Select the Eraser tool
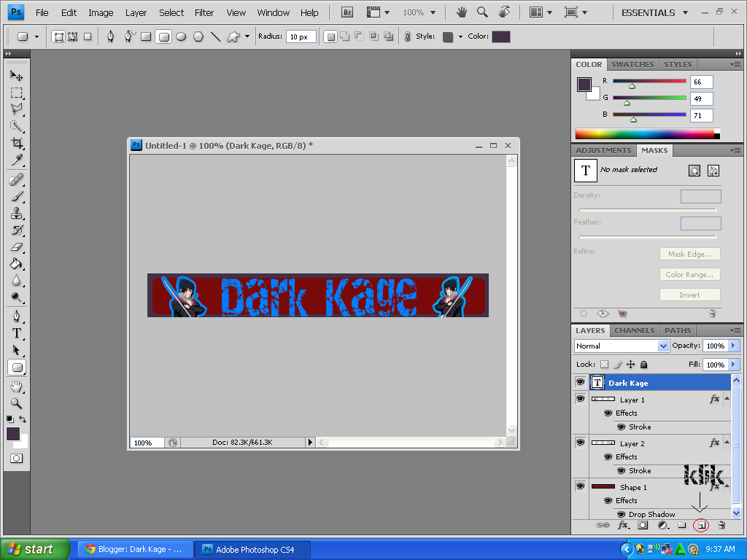 (x=17, y=246)
